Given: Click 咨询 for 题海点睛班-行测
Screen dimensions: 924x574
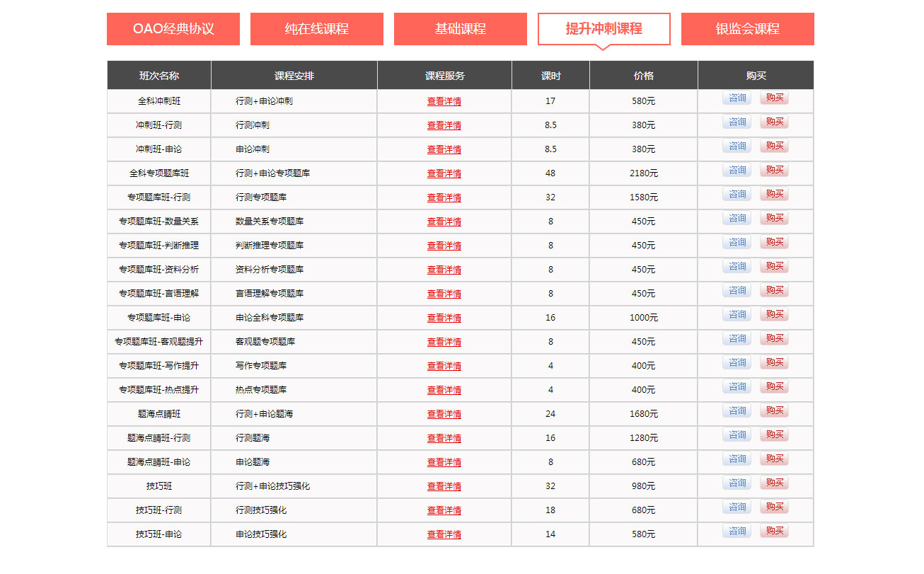Looking at the screenshot, I should tap(737, 435).
